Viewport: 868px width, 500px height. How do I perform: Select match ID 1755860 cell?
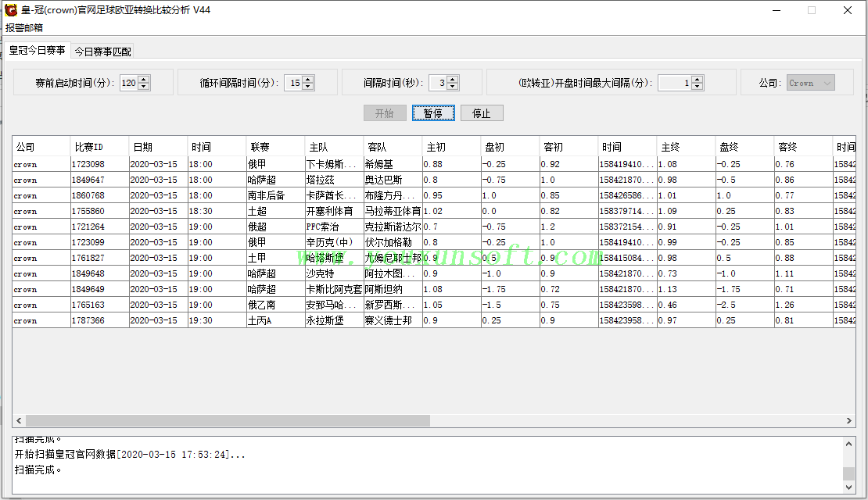tap(99, 211)
